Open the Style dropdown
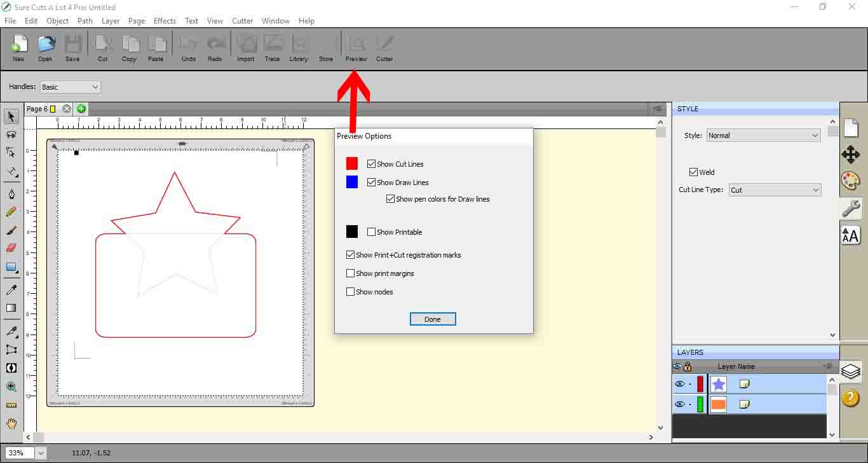 764,135
